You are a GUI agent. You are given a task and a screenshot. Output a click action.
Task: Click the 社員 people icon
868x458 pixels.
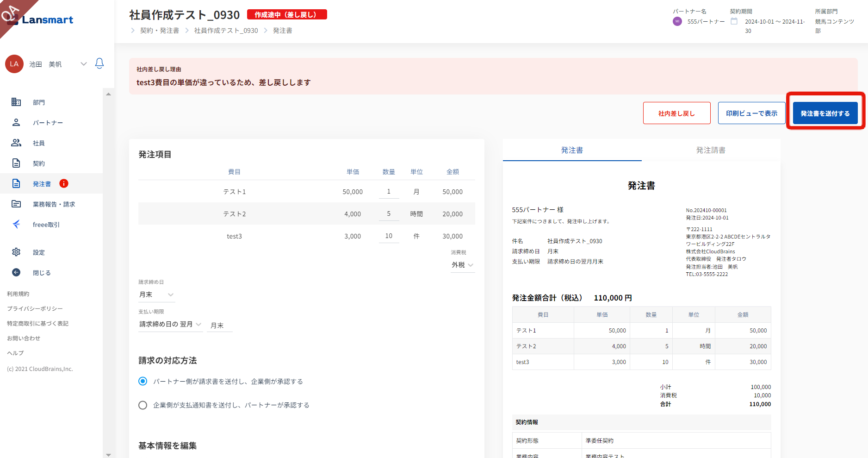pos(16,143)
